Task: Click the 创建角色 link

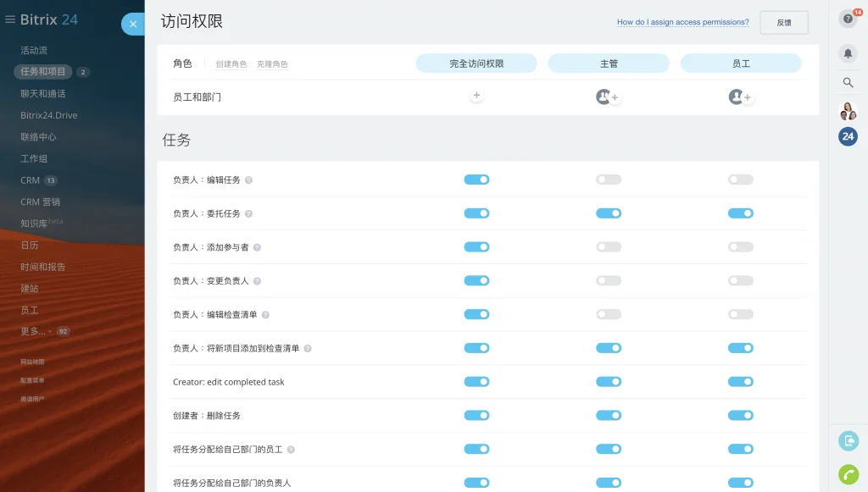Action: click(x=231, y=64)
